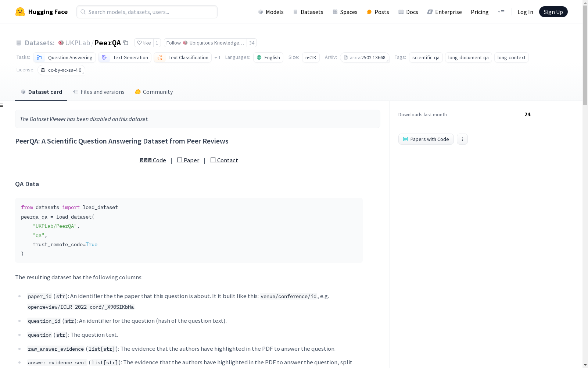Expand the +1 additional tasks
588x368 pixels.
218,57
